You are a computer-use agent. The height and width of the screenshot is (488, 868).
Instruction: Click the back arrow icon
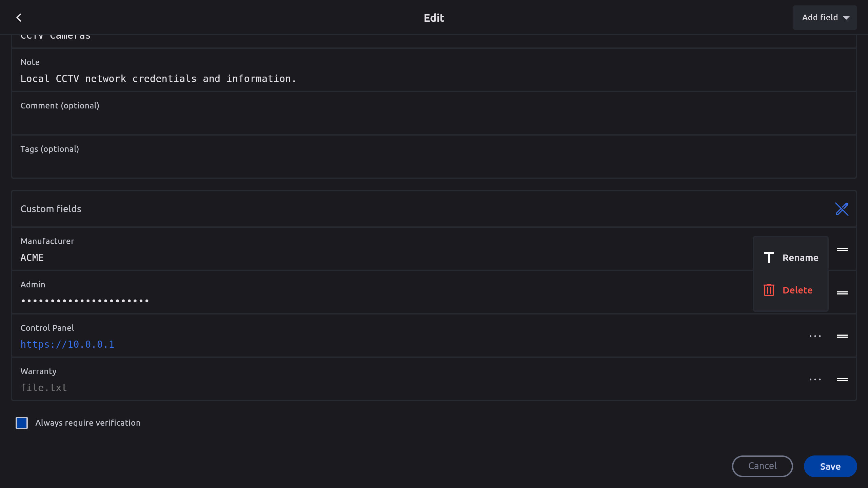click(19, 18)
